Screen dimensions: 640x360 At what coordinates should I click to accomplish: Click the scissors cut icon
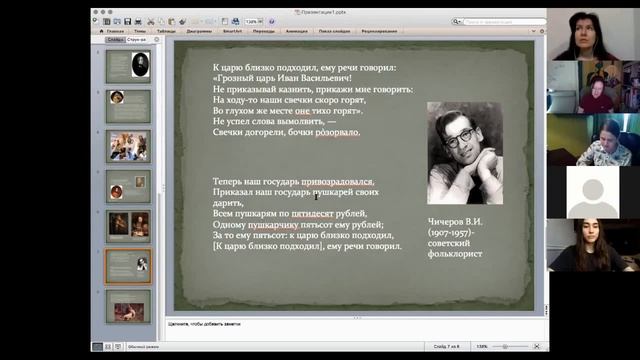(x=151, y=22)
